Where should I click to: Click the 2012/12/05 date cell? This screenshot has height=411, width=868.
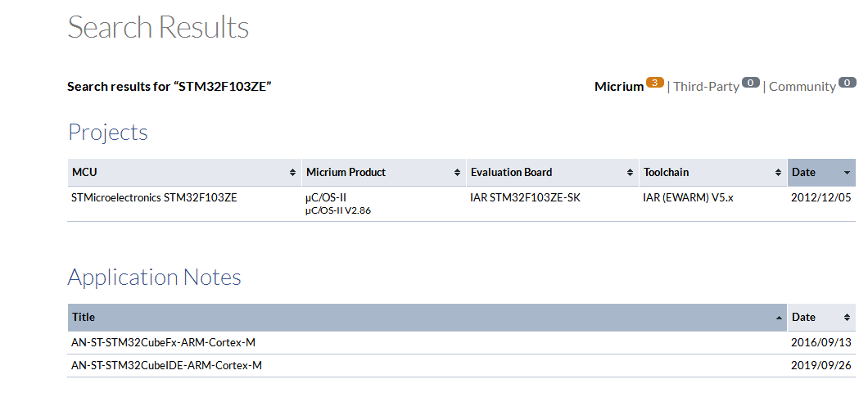point(821,197)
